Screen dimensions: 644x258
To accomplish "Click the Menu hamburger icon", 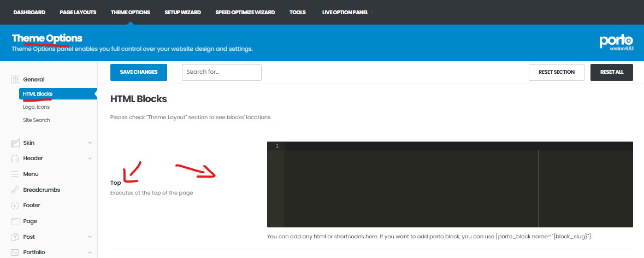I will [x=15, y=174].
